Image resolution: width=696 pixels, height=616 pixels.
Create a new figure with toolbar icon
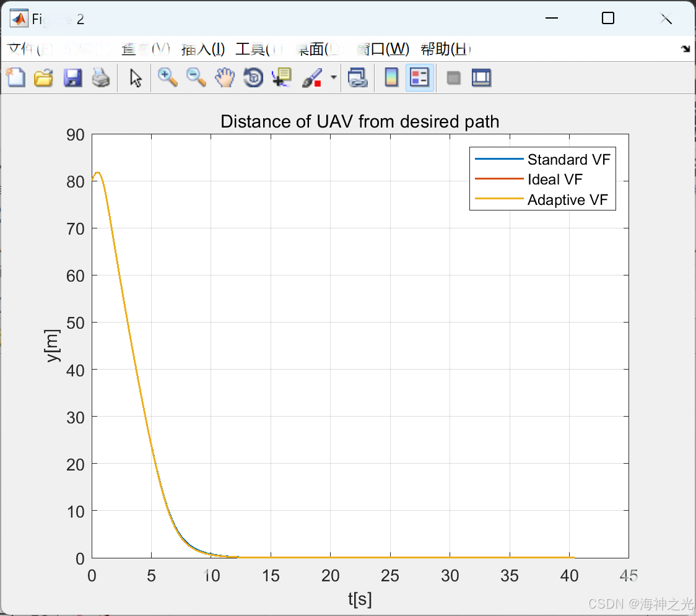16,77
